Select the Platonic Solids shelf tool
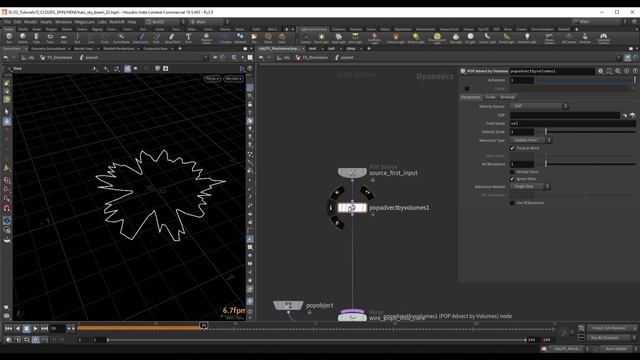The image size is (640, 360). (x=207, y=38)
